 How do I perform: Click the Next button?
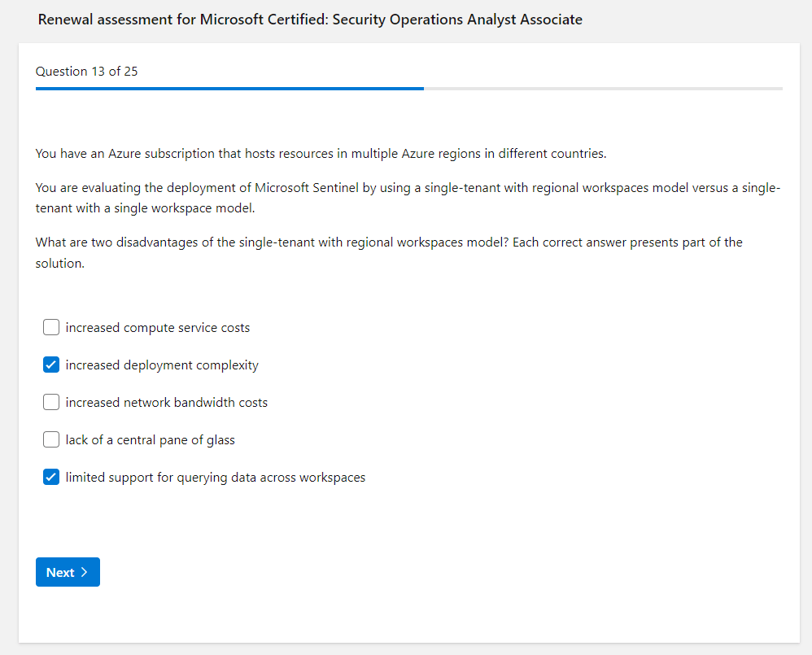pos(68,572)
